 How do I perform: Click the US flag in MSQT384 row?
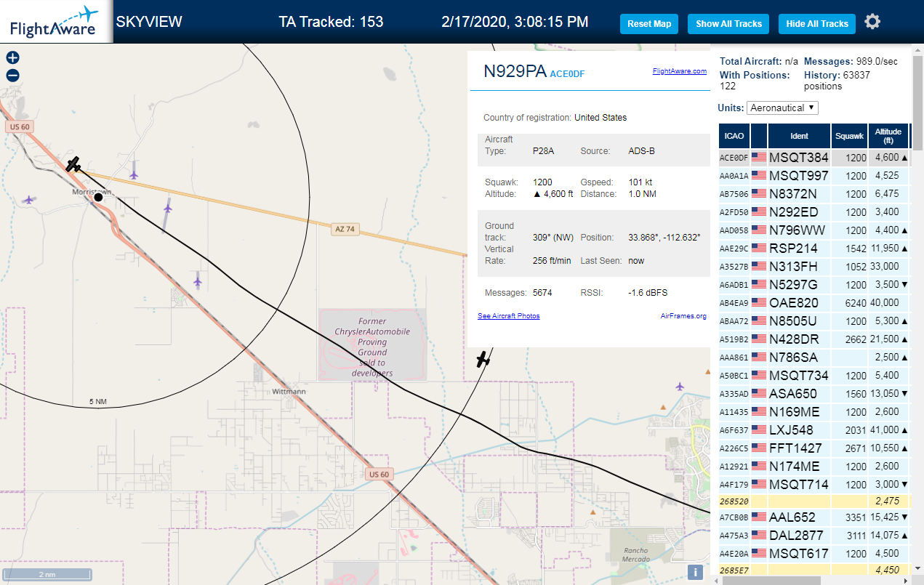(759, 157)
